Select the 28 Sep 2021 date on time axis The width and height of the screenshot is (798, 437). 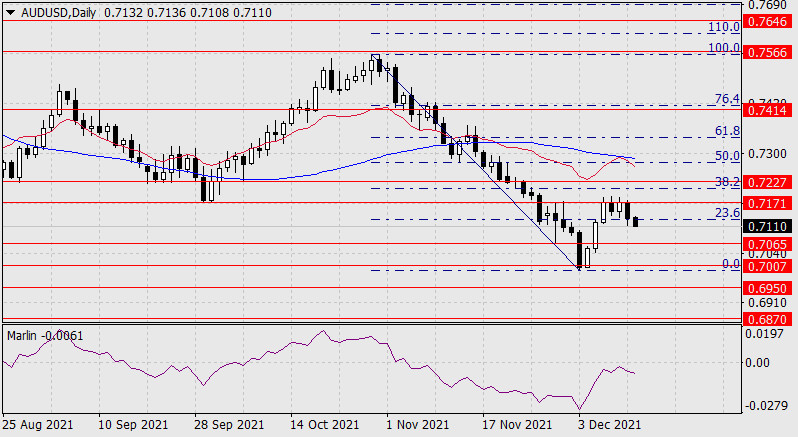(229, 425)
